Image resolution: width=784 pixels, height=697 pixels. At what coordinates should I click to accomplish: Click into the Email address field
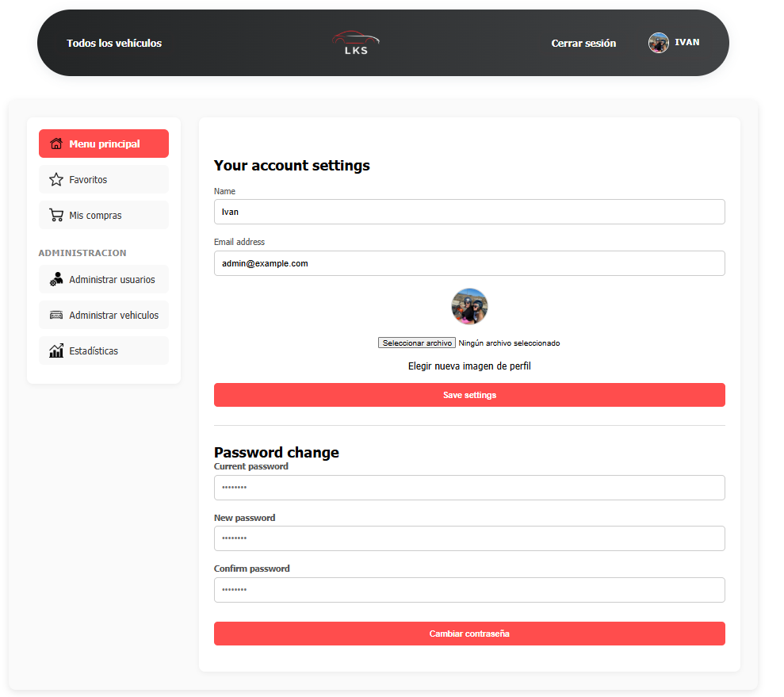click(469, 263)
